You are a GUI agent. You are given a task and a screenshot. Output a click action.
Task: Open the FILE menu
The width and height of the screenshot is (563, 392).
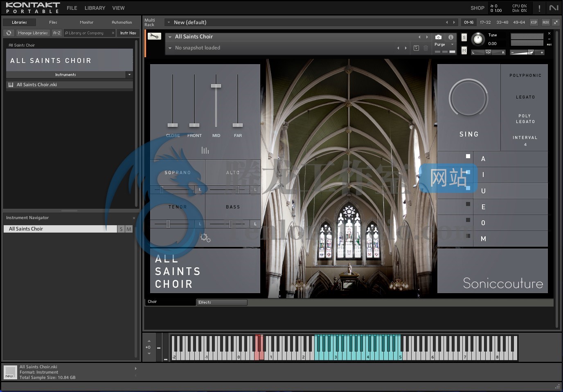(72, 8)
